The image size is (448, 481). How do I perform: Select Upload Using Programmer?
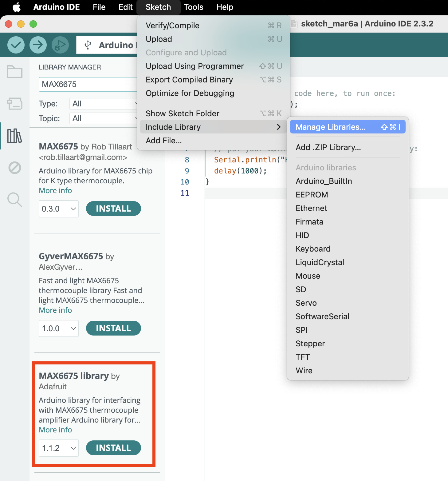click(214, 66)
